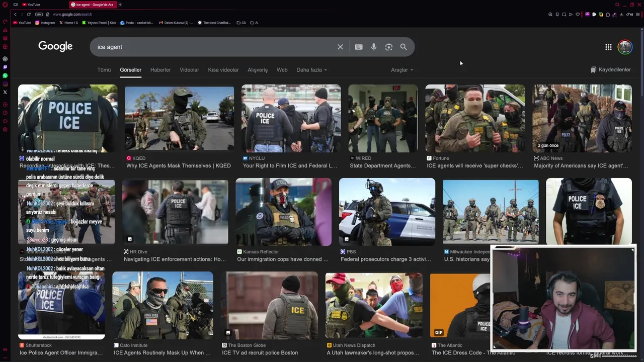Expand the CS bookmarks folder

point(241,23)
